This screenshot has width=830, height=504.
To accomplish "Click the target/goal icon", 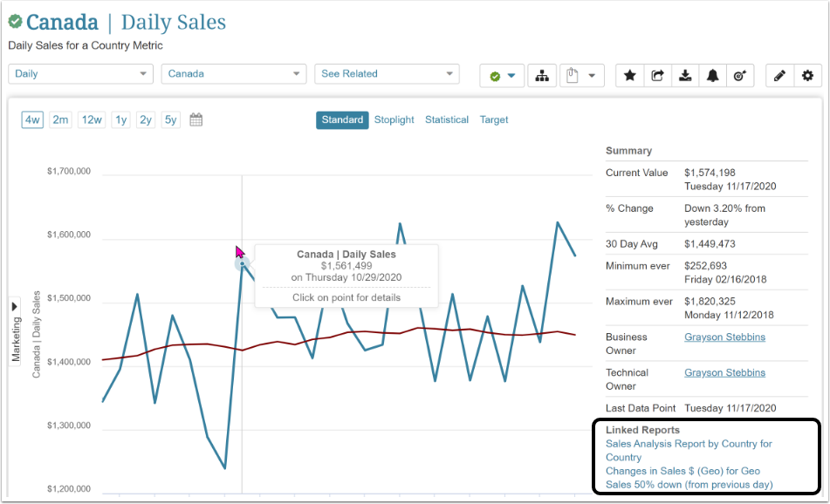I will click(x=740, y=76).
